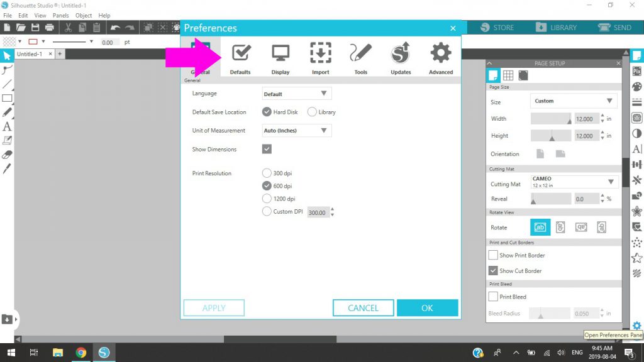This screenshot has height=362, width=644.
Task: Click the Cut scissors icon
Action: click(x=68, y=28)
